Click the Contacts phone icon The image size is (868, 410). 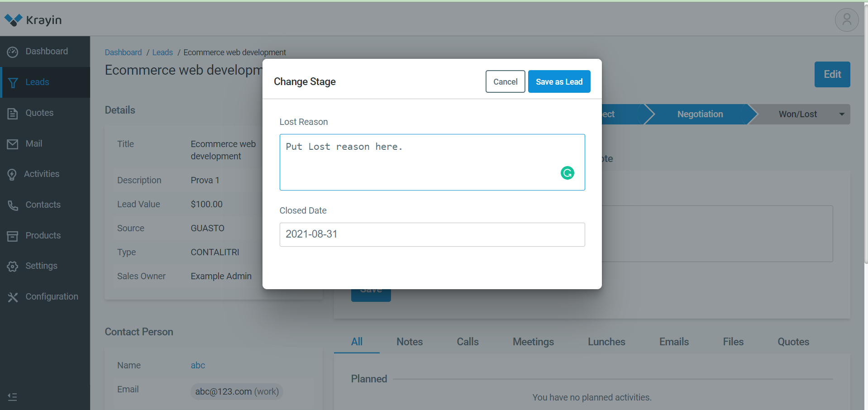(x=13, y=205)
